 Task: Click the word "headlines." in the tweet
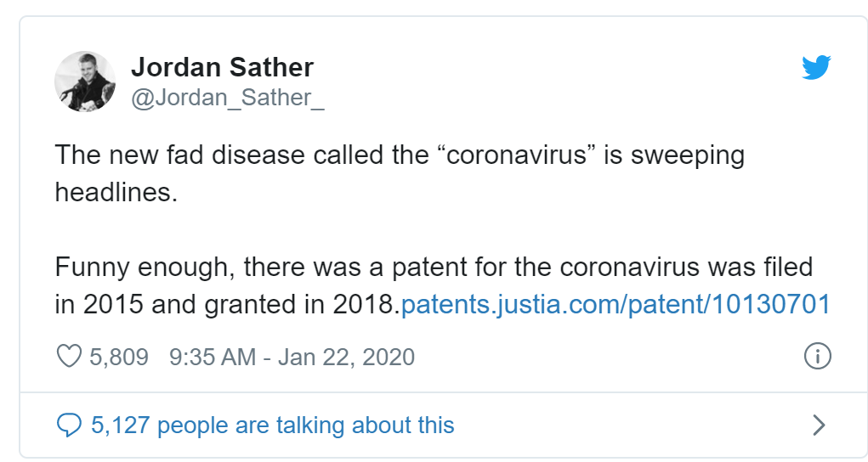point(116,192)
